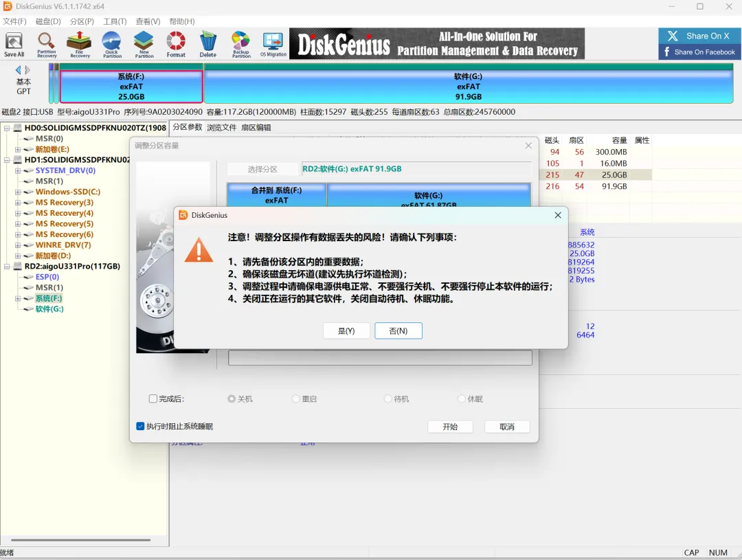Close the resize partition dialog
This screenshot has width=742, height=560.
528,146
